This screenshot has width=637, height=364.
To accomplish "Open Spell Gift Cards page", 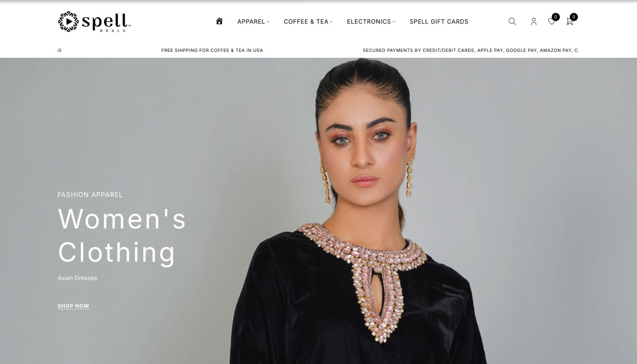I will pyautogui.click(x=439, y=21).
